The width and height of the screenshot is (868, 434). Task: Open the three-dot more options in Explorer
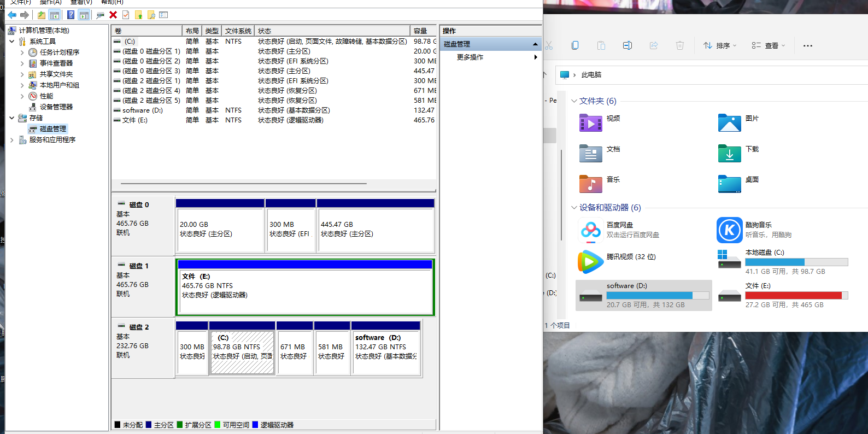pos(808,45)
